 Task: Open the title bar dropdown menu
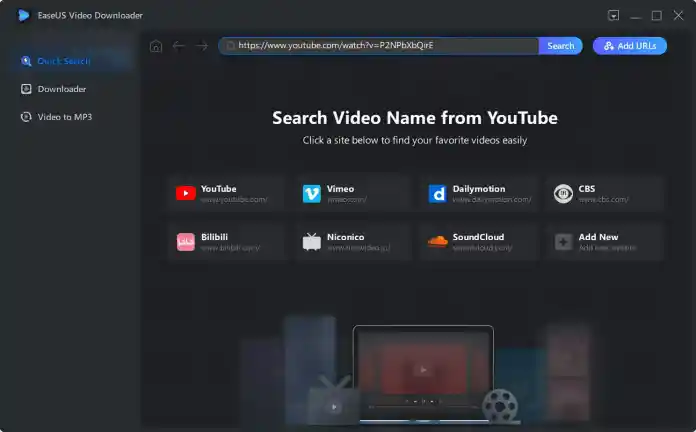point(613,15)
